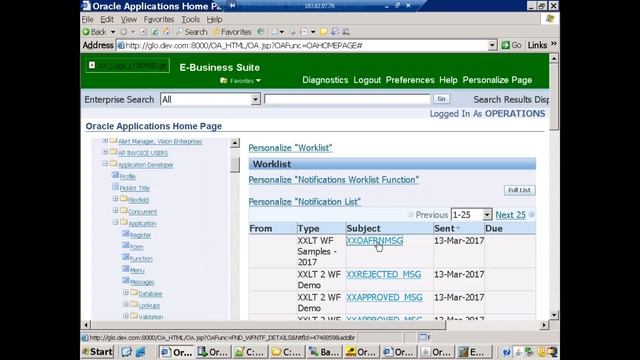This screenshot has width=640, height=360.
Task: Click Personalize "Notification List" link
Action: pos(304,202)
